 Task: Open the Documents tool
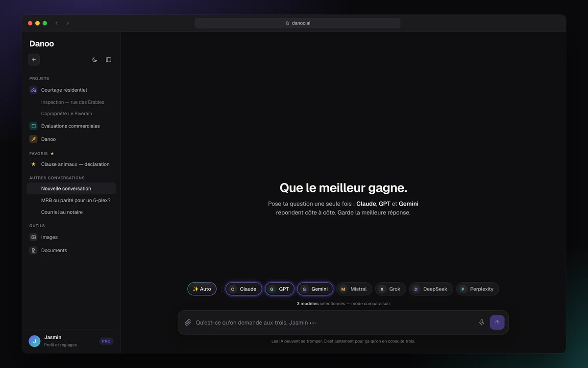point(71,250)
